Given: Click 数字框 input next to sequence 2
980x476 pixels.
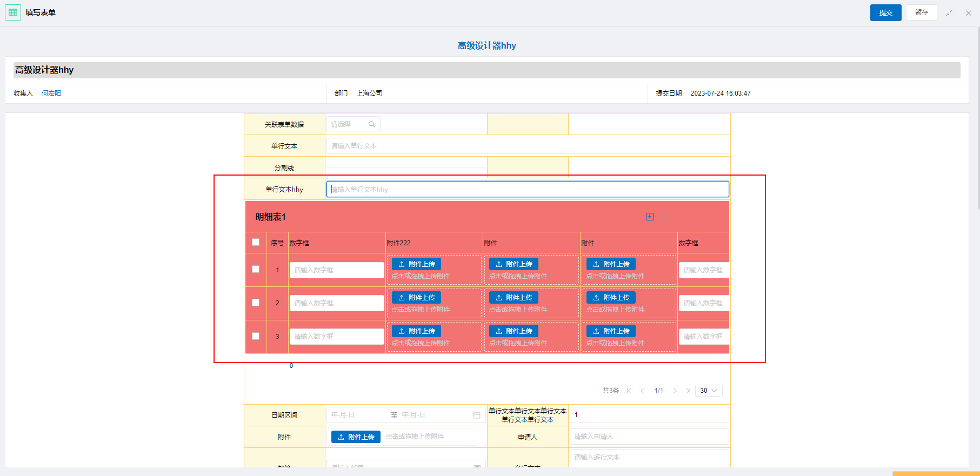Looking at the screenshot, I should [337, 303].
